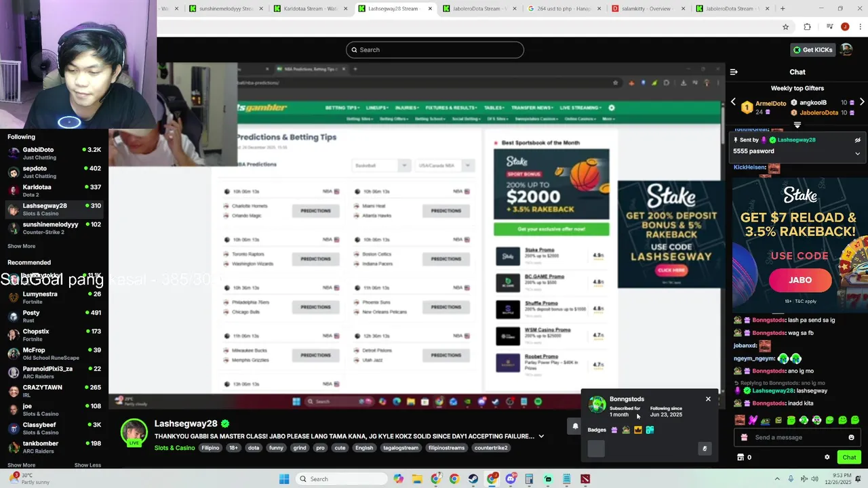Show hidden system tray icons
This screenshot has height=488, width=868.
(x=777, y=479)
